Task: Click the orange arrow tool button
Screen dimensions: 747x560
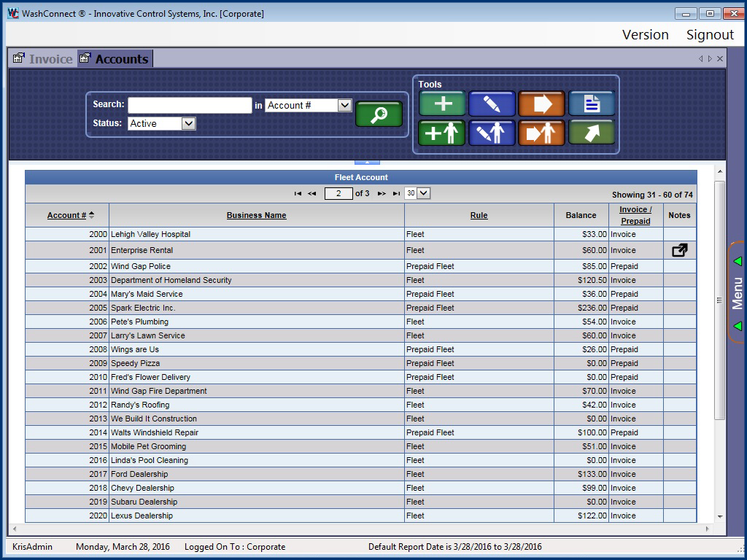Action: 541,104
